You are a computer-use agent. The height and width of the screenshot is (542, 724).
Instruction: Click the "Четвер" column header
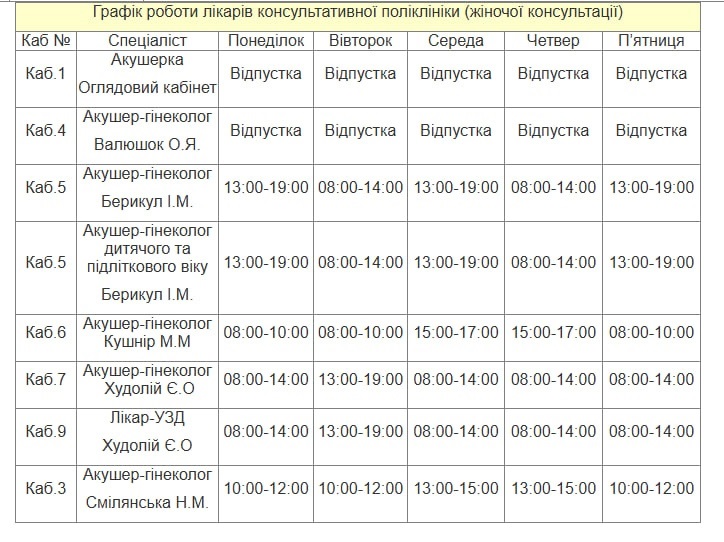point(553,41)
